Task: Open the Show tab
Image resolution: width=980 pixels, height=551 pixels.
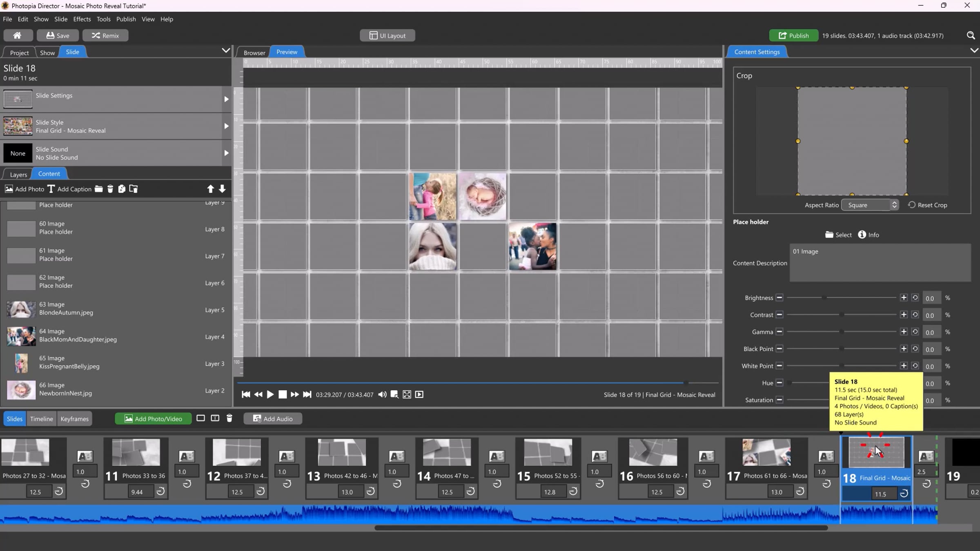Action: click(47, 53)
